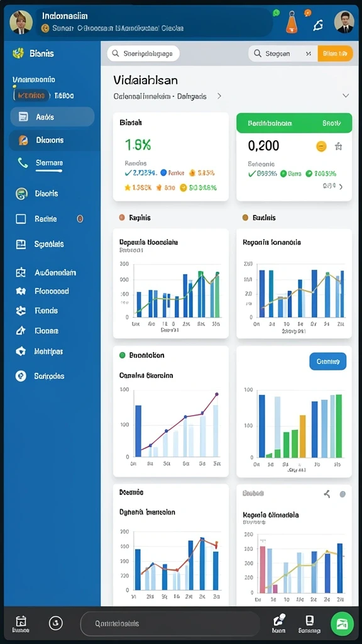Click the grey circle icon in bottom-right card
This screenshot has height=644, width=362.
[x=343, y=494]
